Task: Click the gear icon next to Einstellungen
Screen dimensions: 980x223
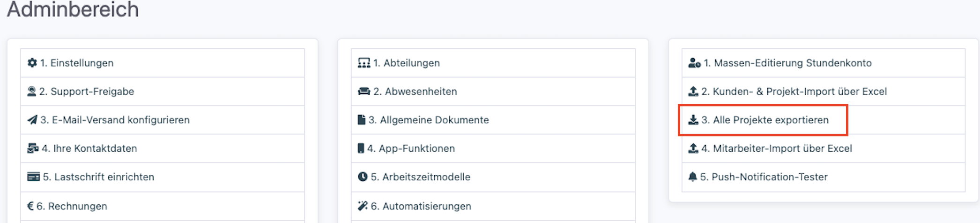Action: (x=32, y=63)
